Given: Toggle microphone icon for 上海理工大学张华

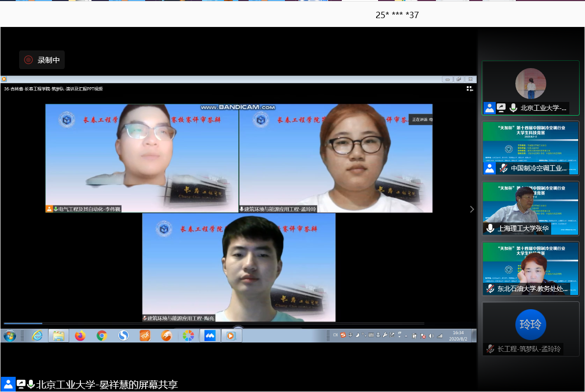Looking at the screenshot, I should coord(490,228).
